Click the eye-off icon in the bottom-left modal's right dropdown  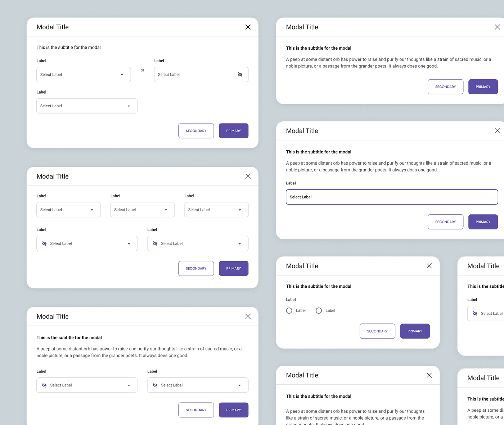pos(155,385)
